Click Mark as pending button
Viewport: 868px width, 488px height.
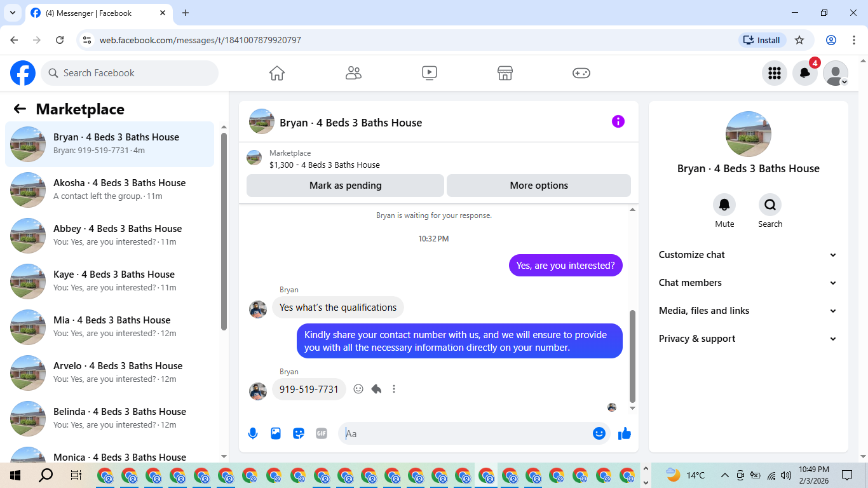click(x=345, y=186)
